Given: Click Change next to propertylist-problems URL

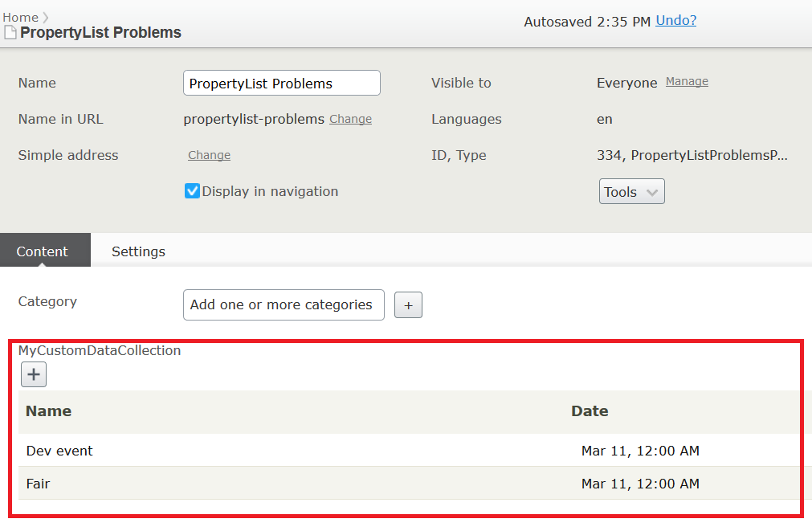Looking at the screenshot, I should point(350,119).
